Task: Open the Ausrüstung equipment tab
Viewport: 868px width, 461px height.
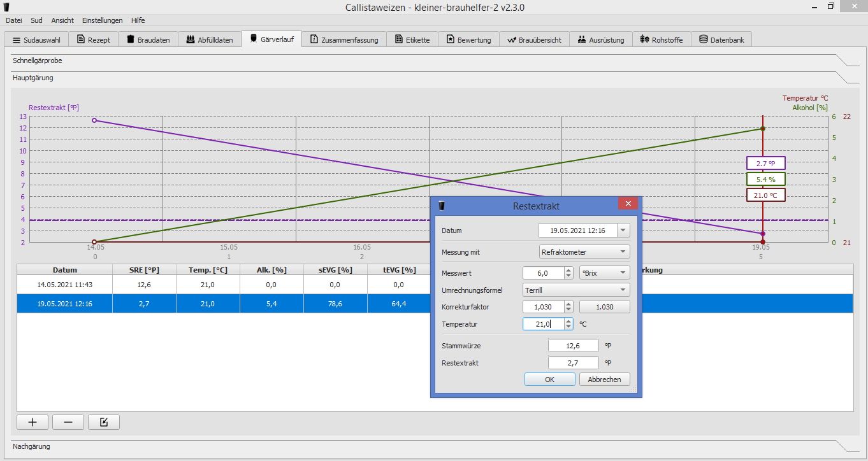Action: (600, 39)
